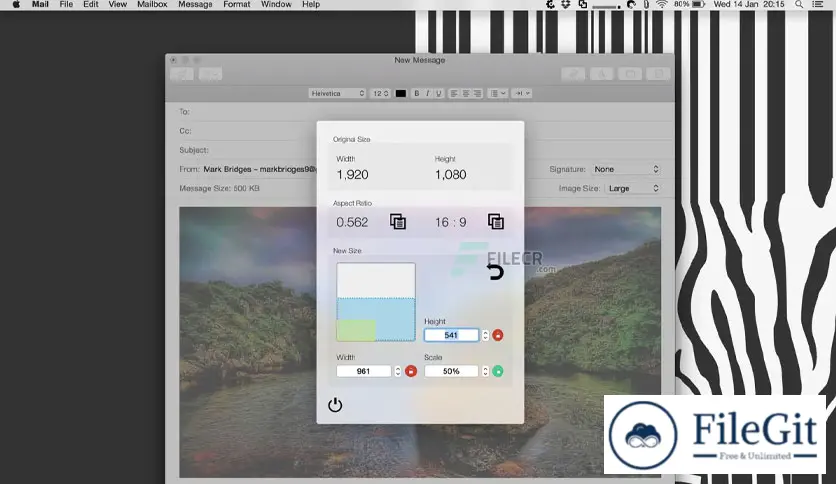Click the Wi-Fi status icon
Image resolution: width=836 pixels, height=484 pixels.
pyautogui.click(x=661, y=5)
